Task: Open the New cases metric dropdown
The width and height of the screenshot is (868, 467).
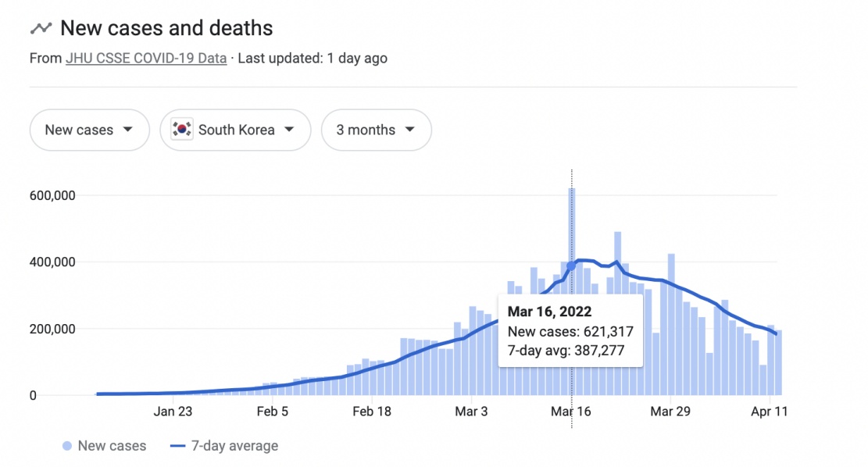Action: 90,130
